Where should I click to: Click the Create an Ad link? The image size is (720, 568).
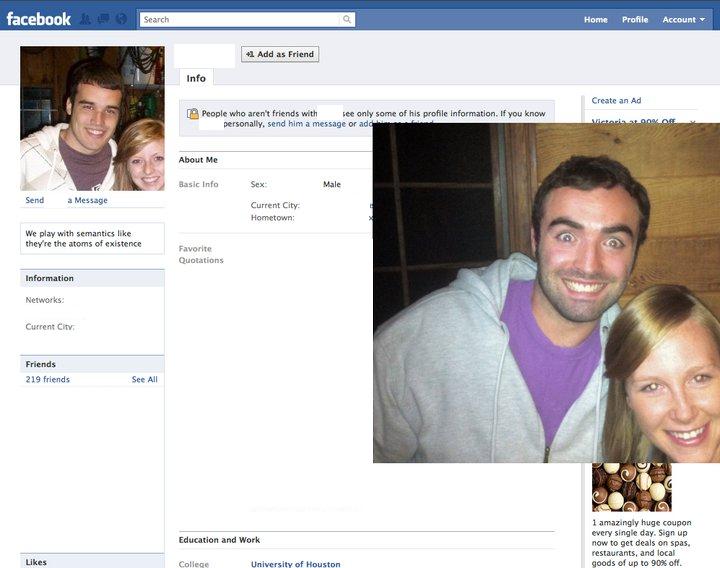click(616, 101)
